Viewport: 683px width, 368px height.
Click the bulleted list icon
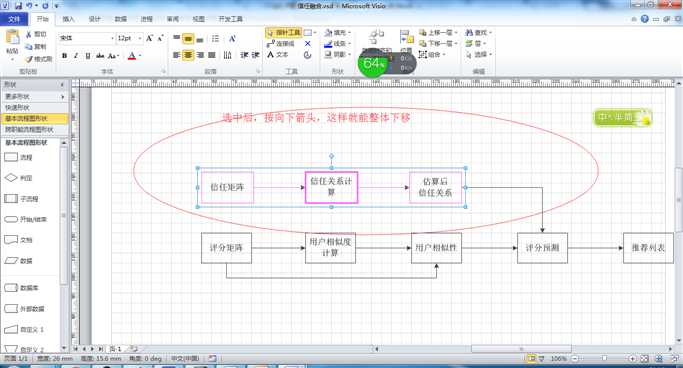tap(215, 39)
